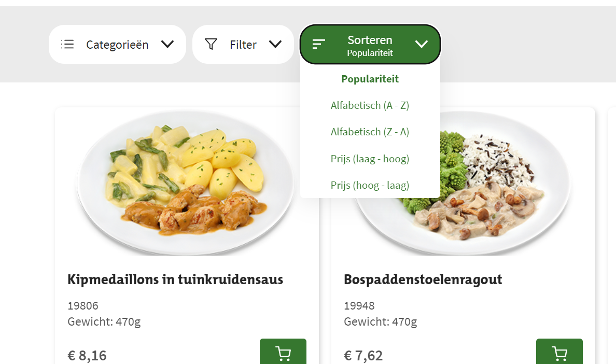Screen dimensions: 616x364
Task: Click the cart icon under the mushroom ragout price
Action: [x=559, y=353]
